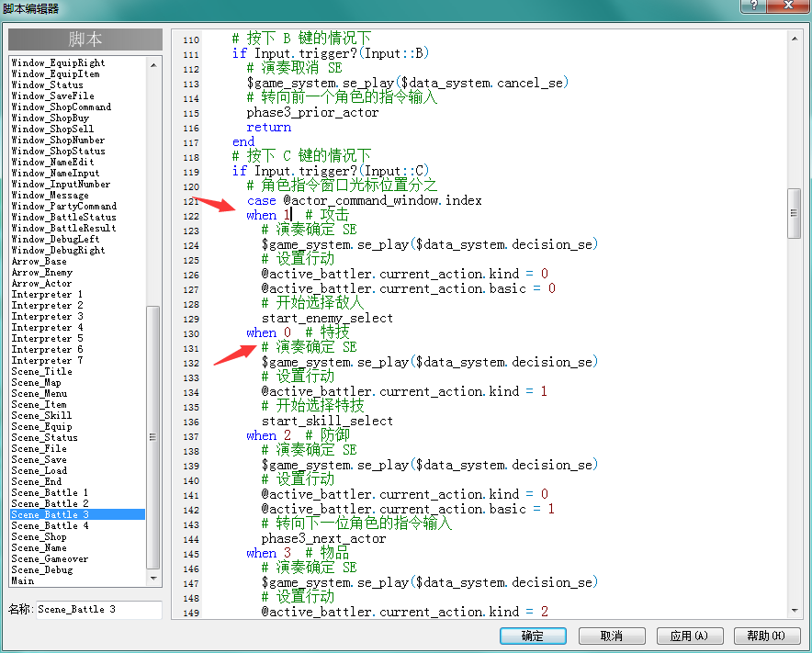Click the 应用(A) Apply button
The width and height of the screenshot is (812, 653).
(689, 636)
